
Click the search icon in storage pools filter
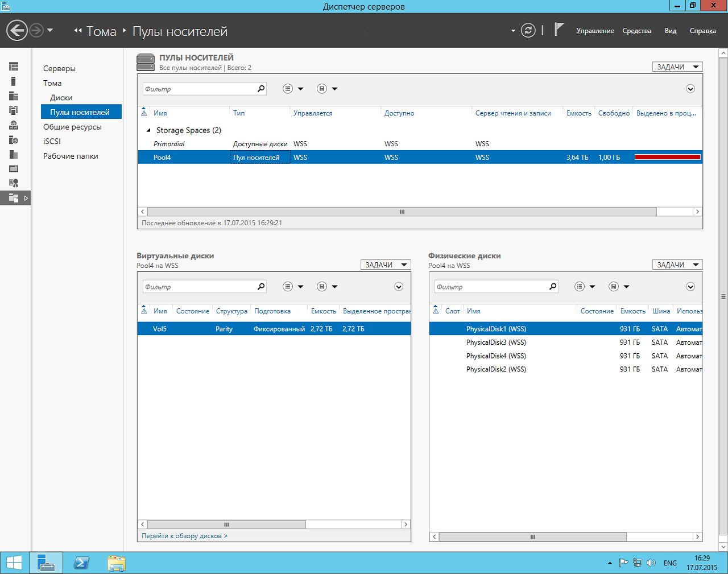261,89
